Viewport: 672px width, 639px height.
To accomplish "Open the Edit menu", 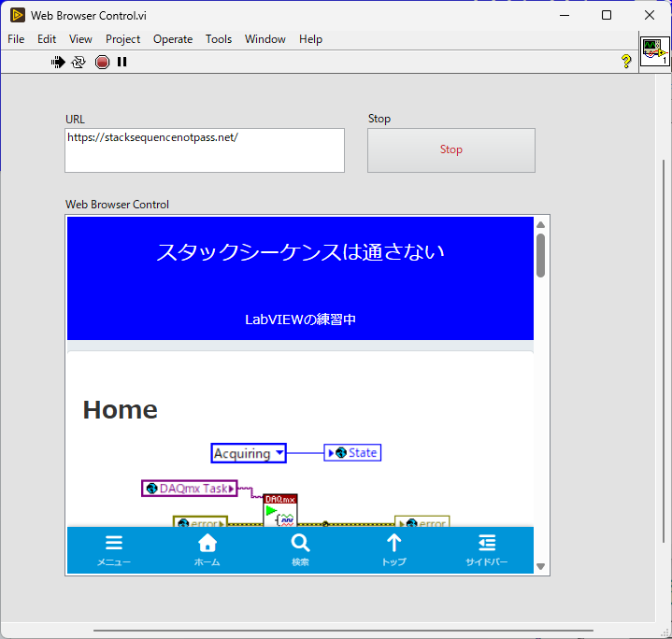I will (47, 39).
